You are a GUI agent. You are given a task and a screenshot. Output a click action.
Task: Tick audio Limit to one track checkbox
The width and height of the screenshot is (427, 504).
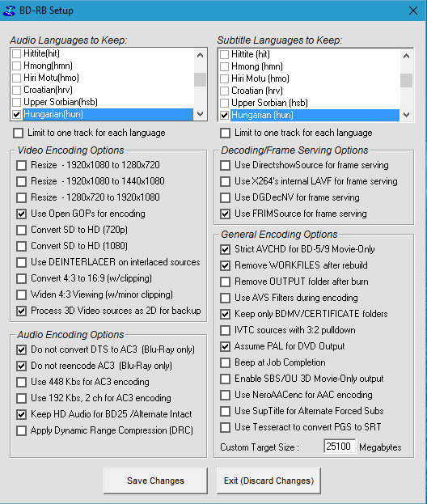pyautogui.click(x=19, y=133)
